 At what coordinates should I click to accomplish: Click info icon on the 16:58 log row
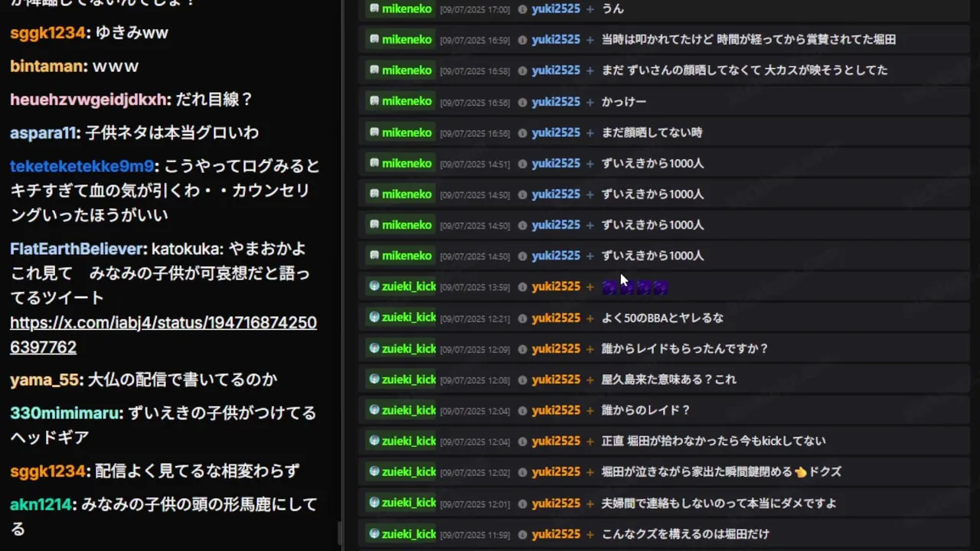coord(522,70)
